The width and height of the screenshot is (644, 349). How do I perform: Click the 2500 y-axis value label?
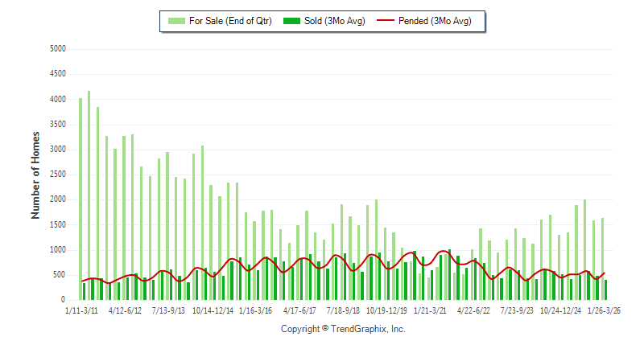pos(57,174)
